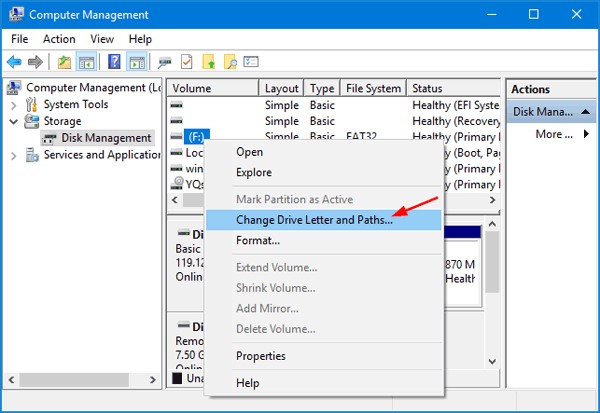Select Format from the context menu
This screenshot has width=600, height=413.
(257, 240)
